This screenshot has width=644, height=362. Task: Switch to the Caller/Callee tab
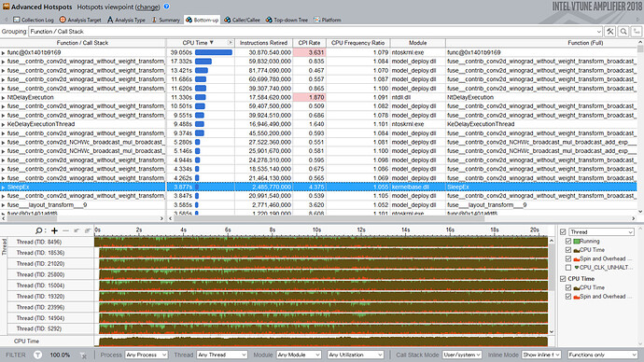[x=242, y=20]
